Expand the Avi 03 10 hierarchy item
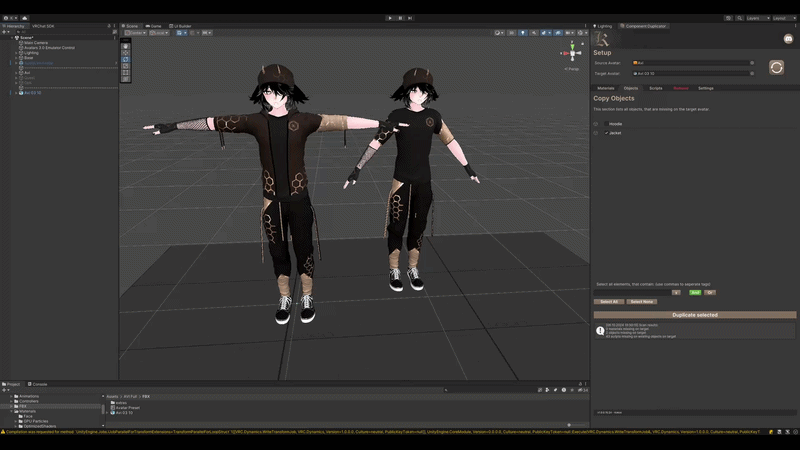This screenshot has height=450, width=800. (16, 93)
